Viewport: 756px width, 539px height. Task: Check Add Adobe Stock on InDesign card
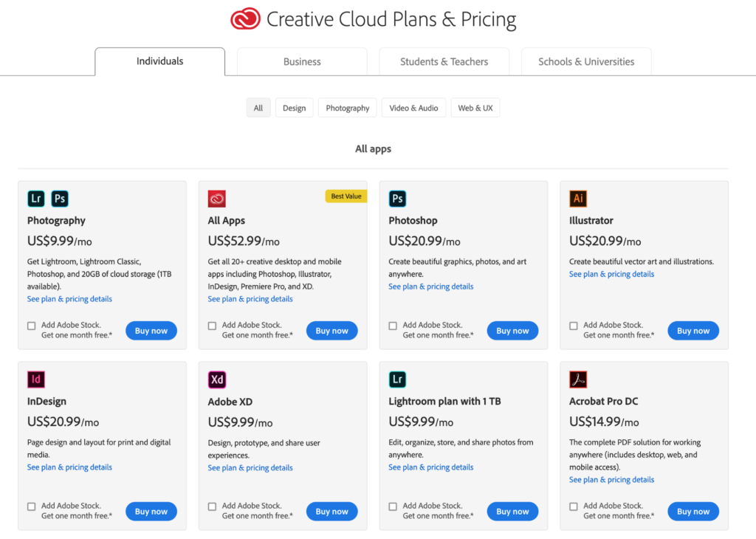tap(31, 507)
